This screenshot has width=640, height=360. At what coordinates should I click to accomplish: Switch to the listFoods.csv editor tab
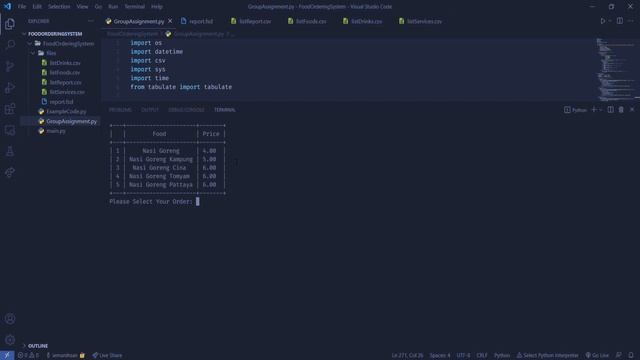(x=307, y=21)
